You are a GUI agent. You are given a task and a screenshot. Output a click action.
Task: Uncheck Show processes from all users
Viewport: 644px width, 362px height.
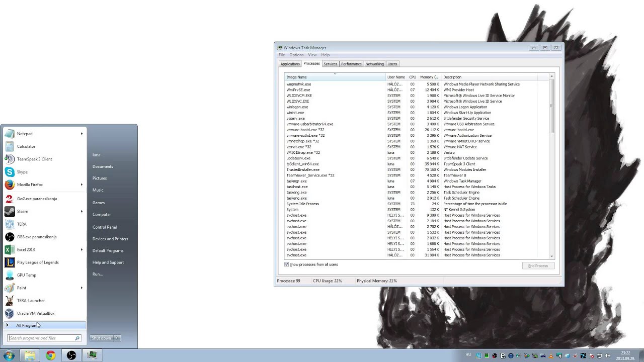tap(286, 264)
